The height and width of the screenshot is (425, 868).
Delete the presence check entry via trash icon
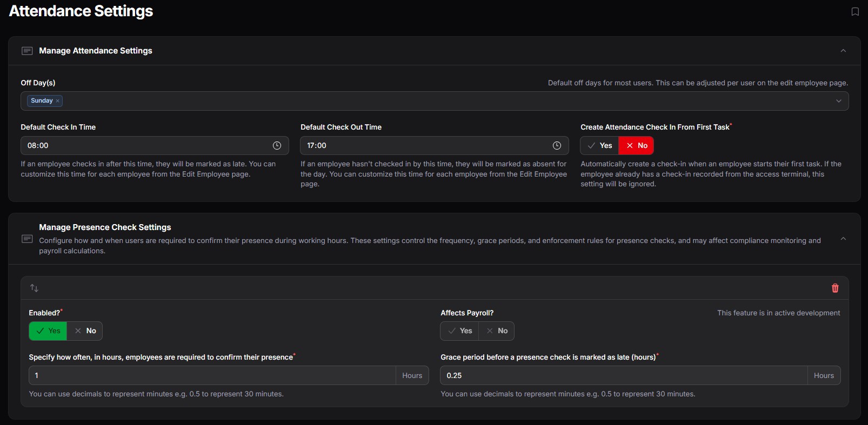pos(834,288)
